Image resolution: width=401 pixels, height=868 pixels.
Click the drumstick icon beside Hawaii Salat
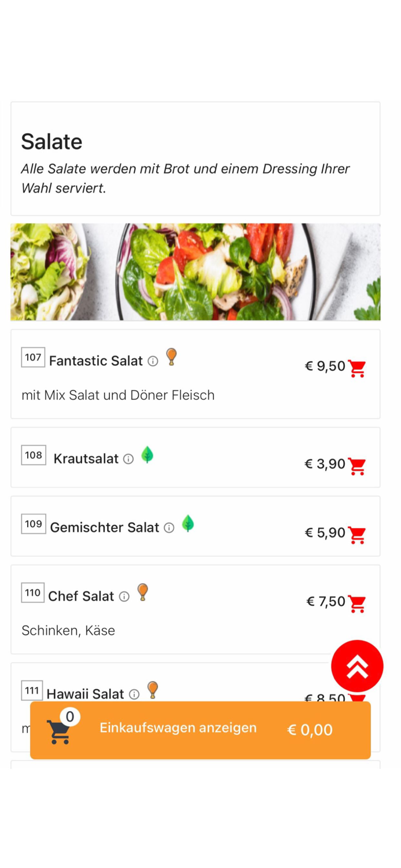coord(153,689)
